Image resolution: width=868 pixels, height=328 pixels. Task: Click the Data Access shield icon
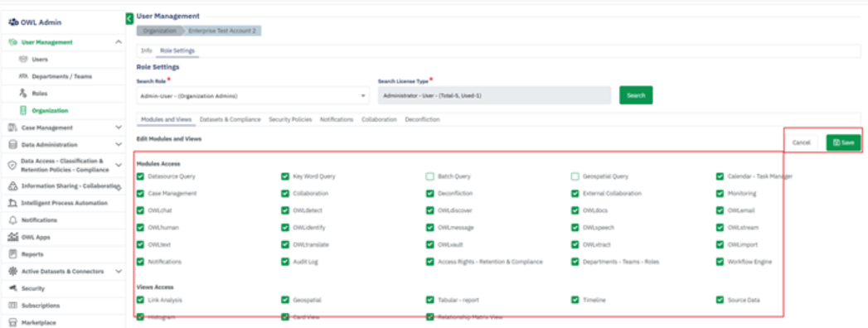coord(13,166)
